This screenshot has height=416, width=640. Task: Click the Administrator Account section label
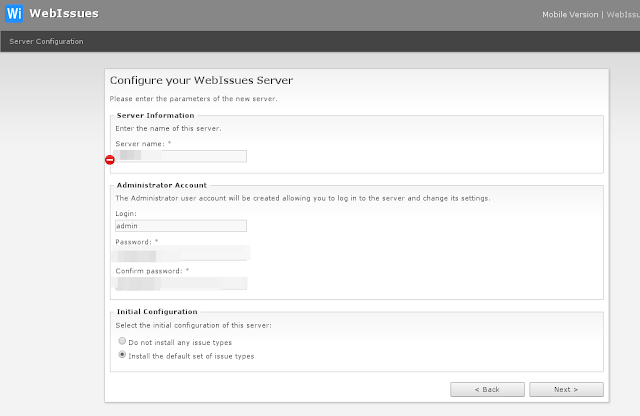pyautogui.click(x=162, y=185)
